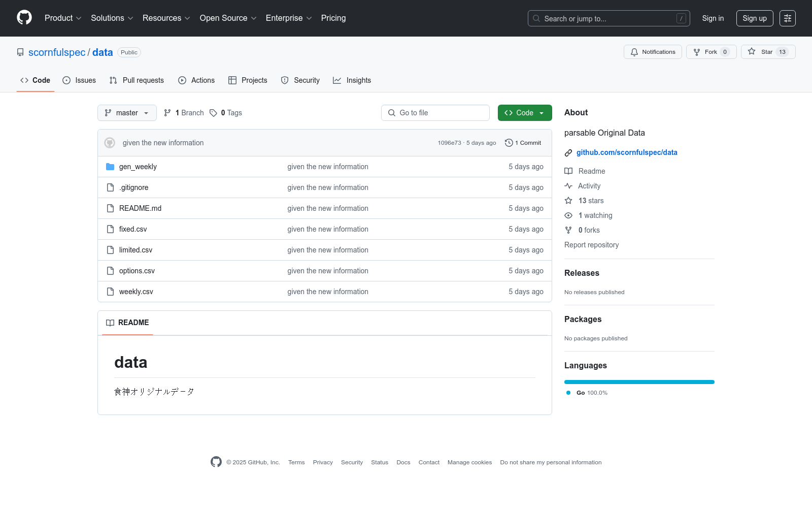Click the Report repository link
The image size is (812, 508).
tap(591, 245)
